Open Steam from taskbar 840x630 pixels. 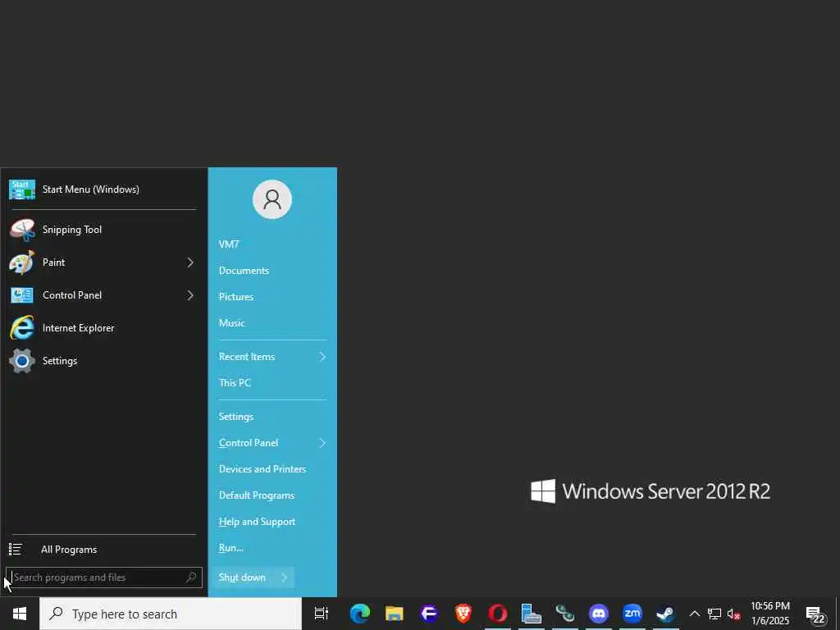[665, 614]
